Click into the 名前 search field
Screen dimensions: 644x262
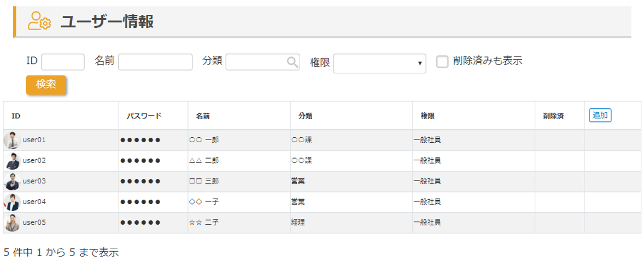[155, 62]
